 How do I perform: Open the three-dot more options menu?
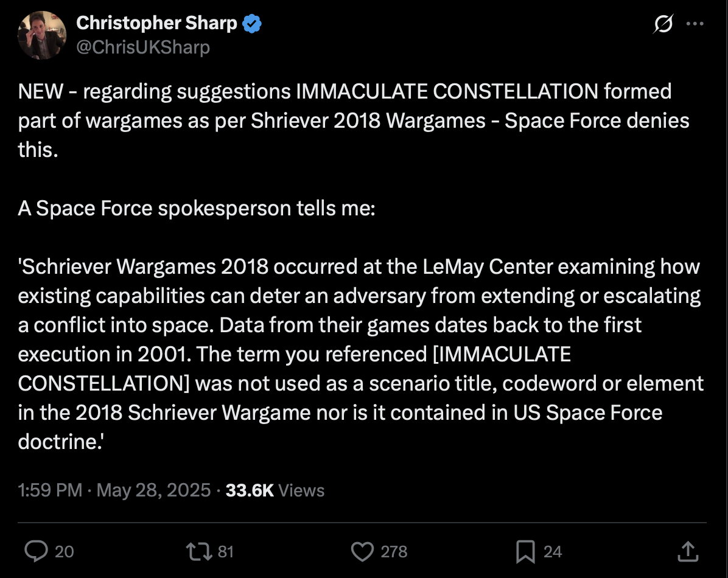(x=695, y=24)
